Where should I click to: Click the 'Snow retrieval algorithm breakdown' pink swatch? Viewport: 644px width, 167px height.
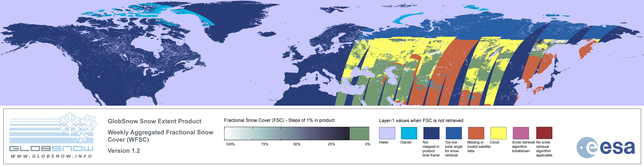521,133
